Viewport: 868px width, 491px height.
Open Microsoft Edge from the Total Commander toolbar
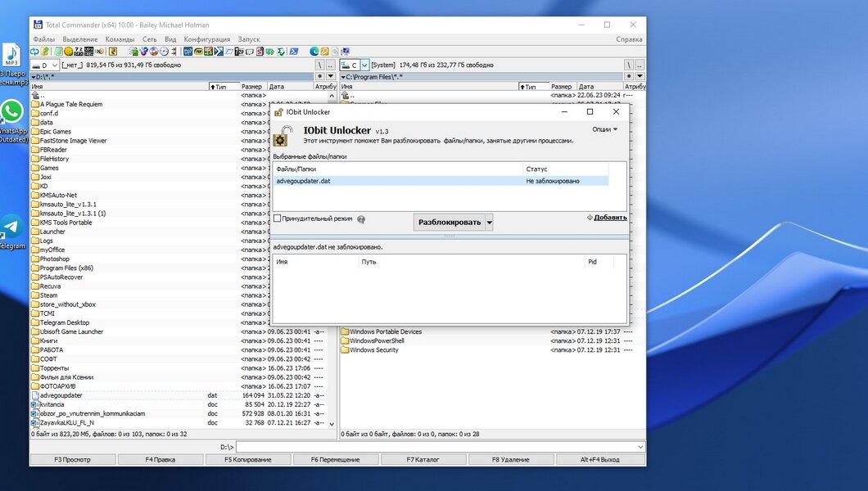(x=314, y=52)
